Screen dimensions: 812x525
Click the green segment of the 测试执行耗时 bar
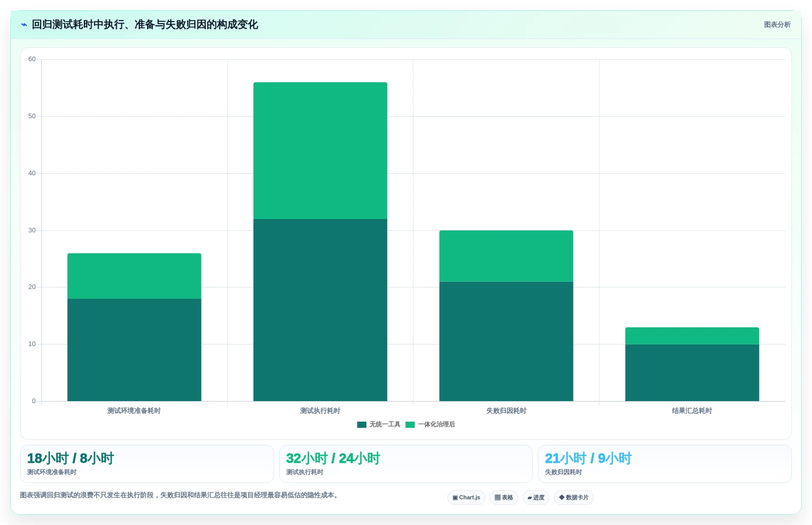[x=320, y=151]
